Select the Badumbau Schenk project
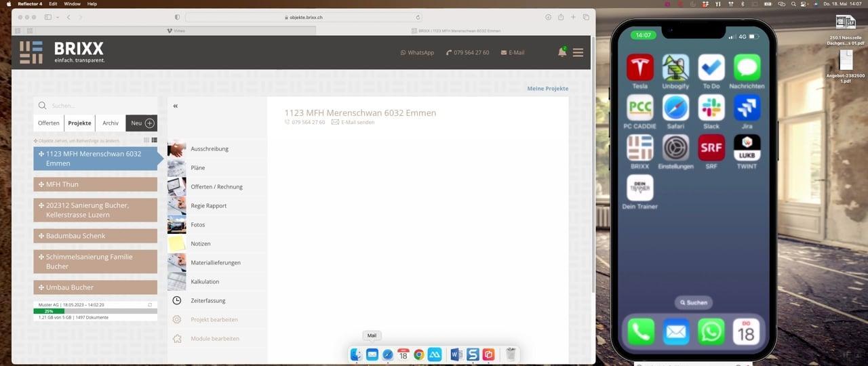Image resolution: width=868 pixels, height=366 pixels. pos(96,236)
